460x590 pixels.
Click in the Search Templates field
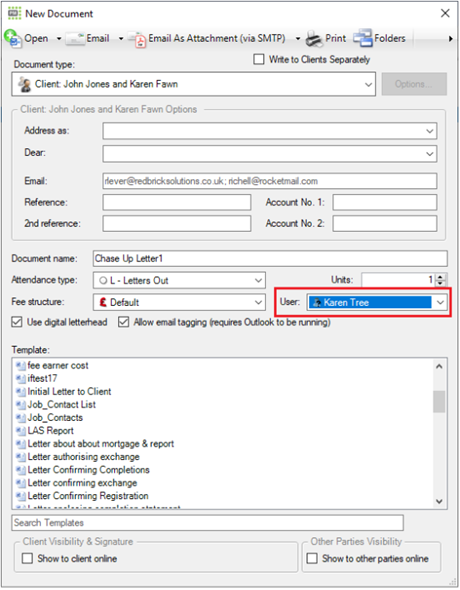[x=207, y=523]
